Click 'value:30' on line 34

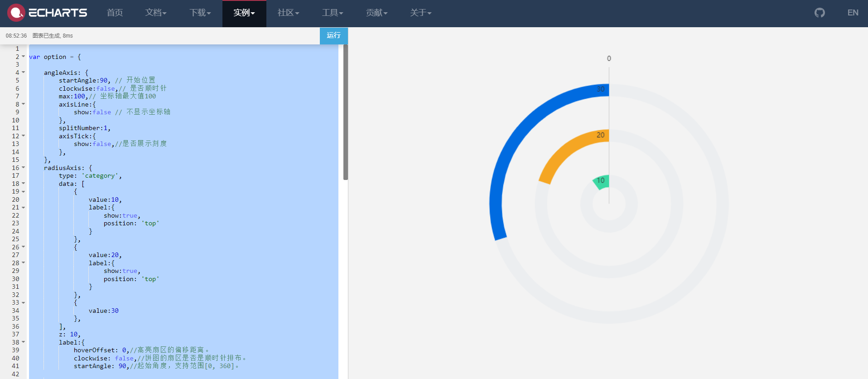(104, 311)
